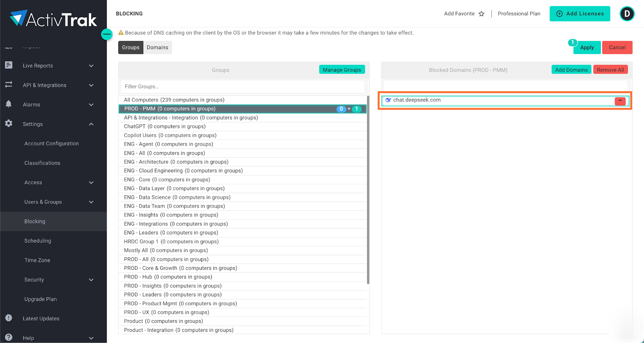644x343 pixels.
Task: Open the Upgrade Plan page
Action: click(41, 299)
